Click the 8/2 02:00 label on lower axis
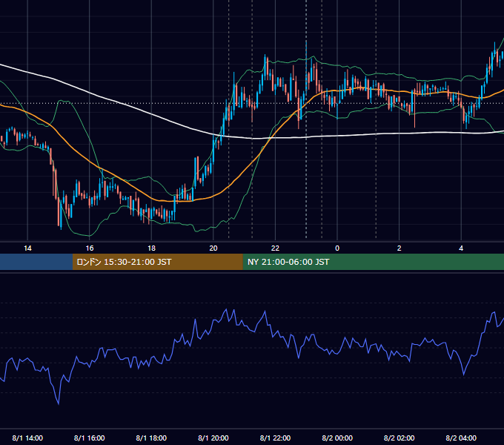This screenshot has height=445, width=504. click(399, 438)
